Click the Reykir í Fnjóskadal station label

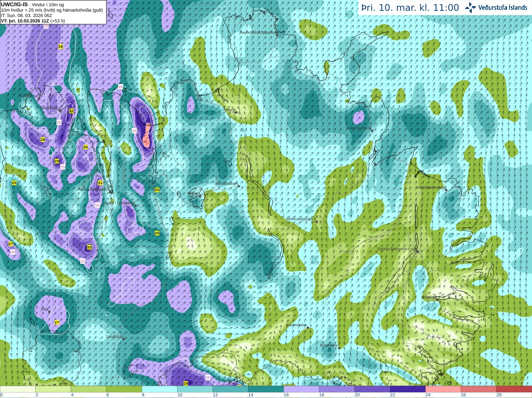click(x=119, y=203)
